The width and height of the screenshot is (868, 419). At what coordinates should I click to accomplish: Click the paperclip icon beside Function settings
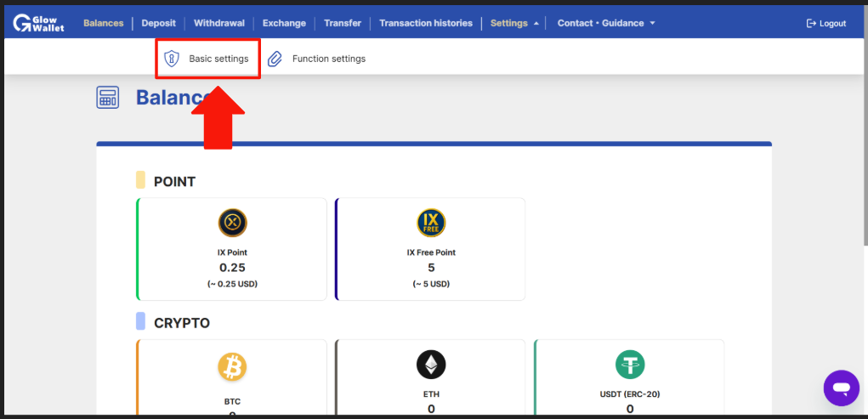[275, 59]
